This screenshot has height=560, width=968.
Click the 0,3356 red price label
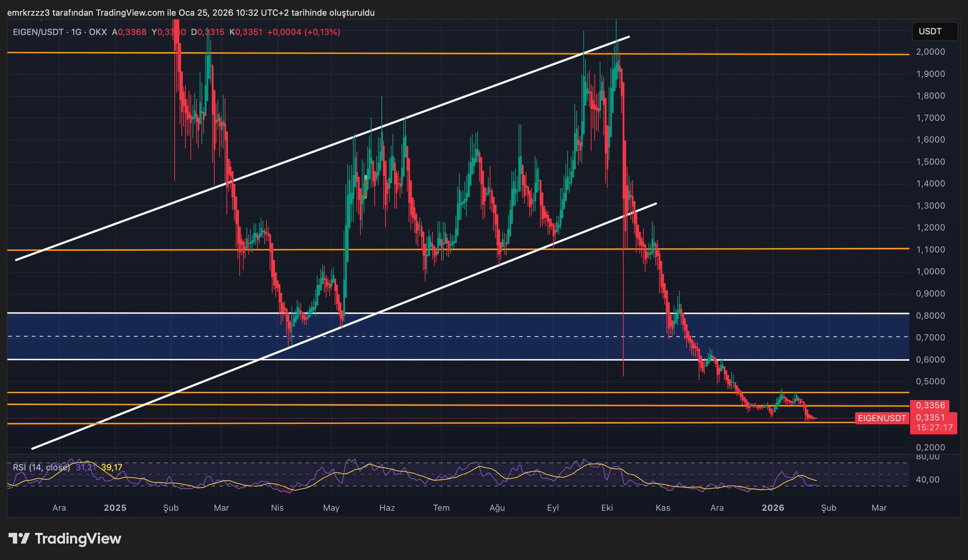pos(930,405)
